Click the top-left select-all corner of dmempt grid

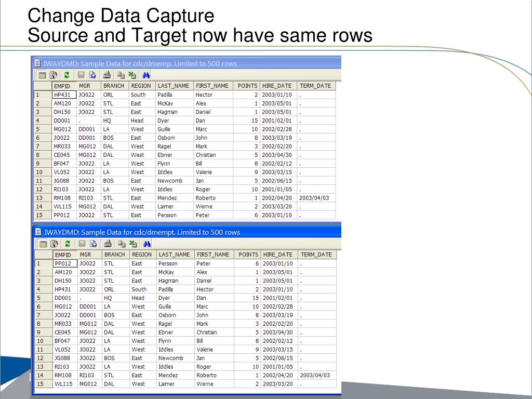[44, 255]
